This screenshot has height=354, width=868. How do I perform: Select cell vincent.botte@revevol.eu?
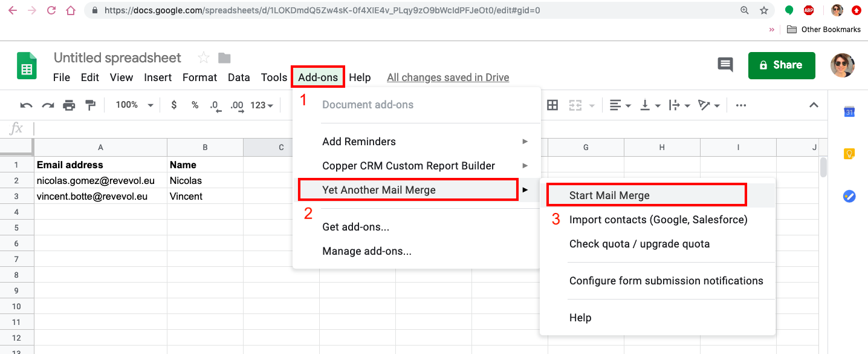click(x=100, y=196)
